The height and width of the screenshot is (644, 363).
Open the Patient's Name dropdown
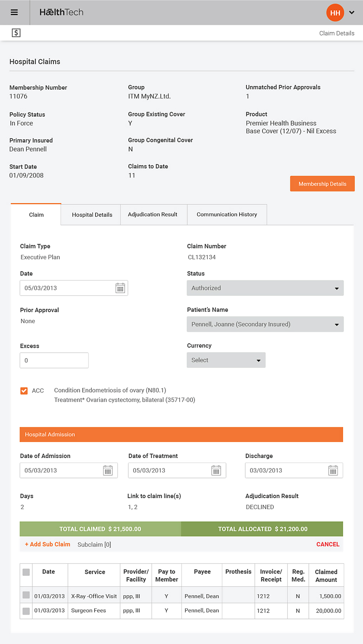(265, 324)
